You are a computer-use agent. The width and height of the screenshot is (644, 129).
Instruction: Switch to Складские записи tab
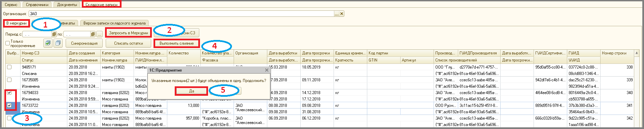(x=101, y=5)
